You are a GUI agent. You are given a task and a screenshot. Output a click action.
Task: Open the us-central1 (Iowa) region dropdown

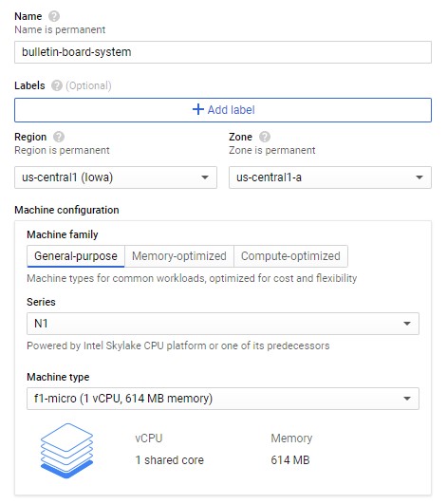(116, 177)
